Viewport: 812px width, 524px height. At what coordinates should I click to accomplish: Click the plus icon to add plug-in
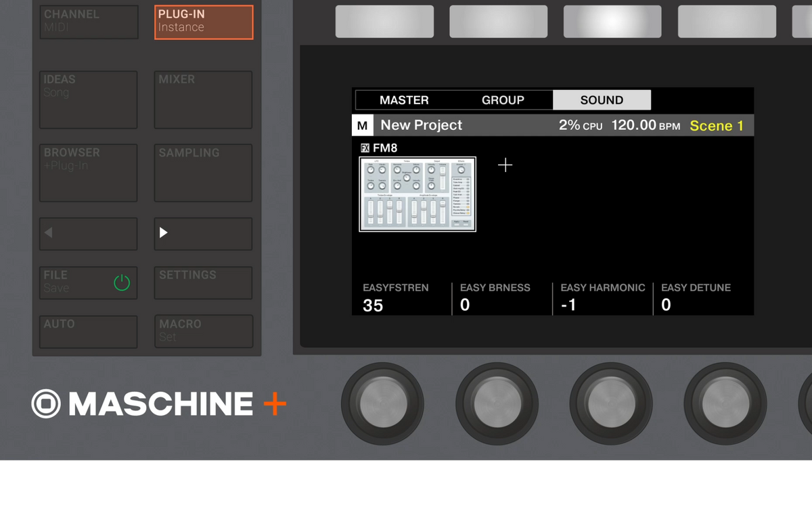[x=505, y=165]
